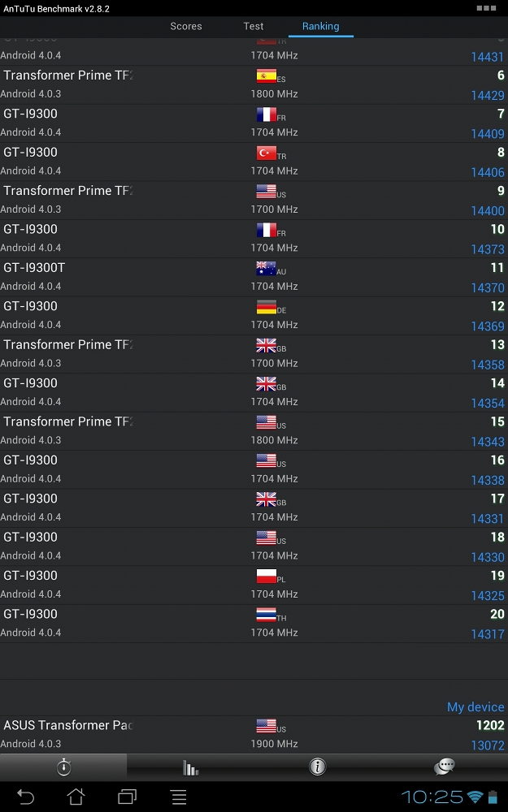Switch to the Test tab
The height and width of the screenshot is (812, 508).
(x=254, y=26)
